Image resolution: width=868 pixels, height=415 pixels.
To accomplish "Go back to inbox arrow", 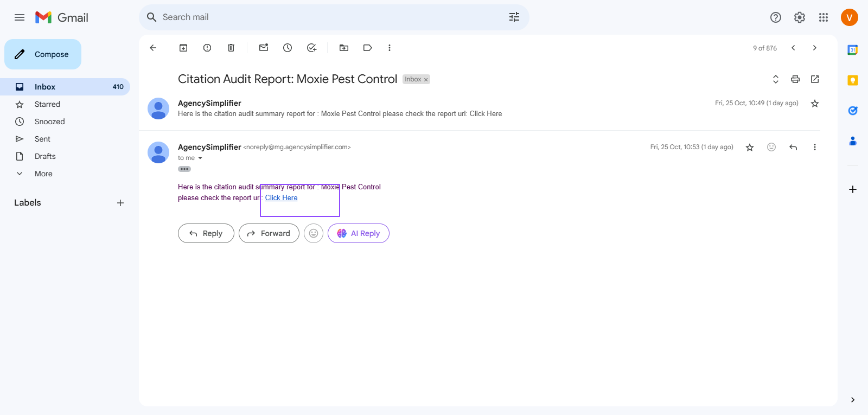I will pos(153,48).
